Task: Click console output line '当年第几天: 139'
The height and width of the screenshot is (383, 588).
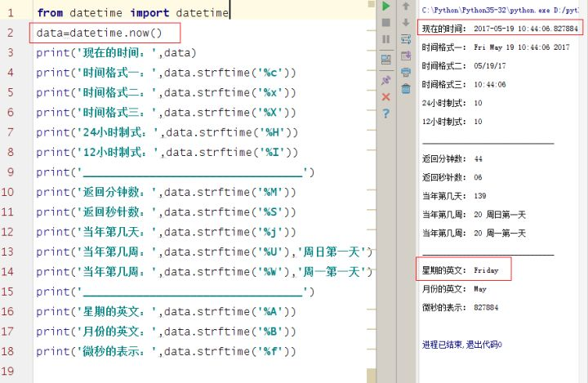Action: [454, 196]
